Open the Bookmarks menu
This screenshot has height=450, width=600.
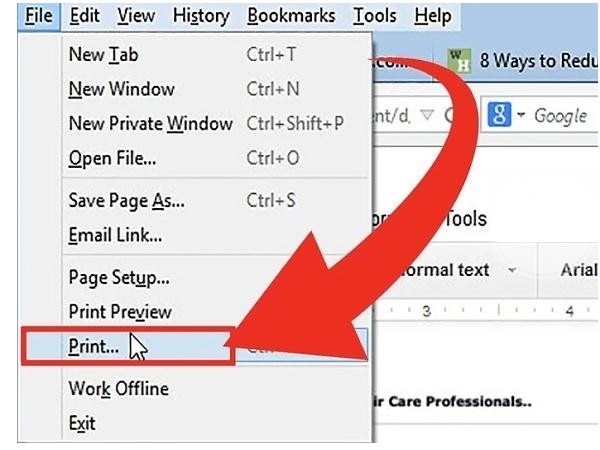tap(291, 16)
